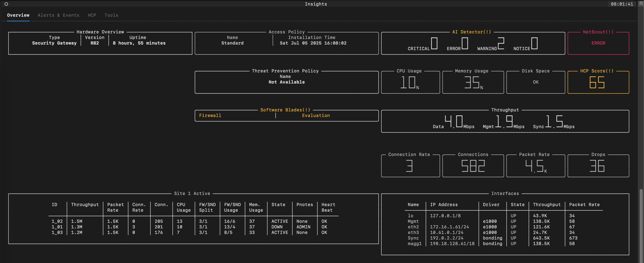Click the AI Detector WARNING count
This screenshot has height=263, width=644.
pyautogui.click(x=501, y=44)
